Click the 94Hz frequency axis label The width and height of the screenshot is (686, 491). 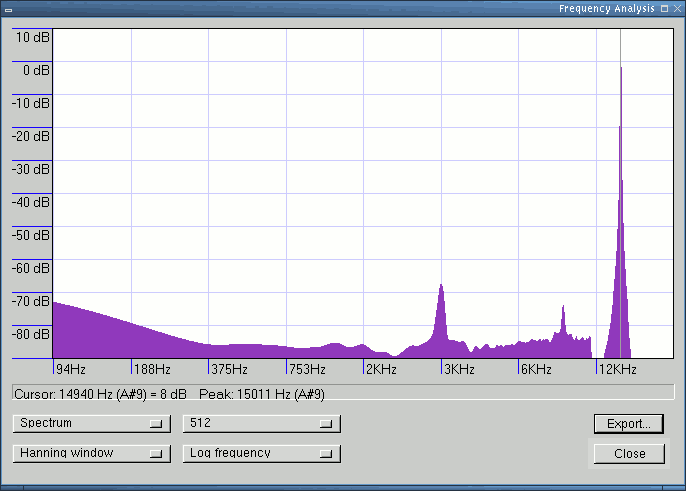[x=70, y=369]
